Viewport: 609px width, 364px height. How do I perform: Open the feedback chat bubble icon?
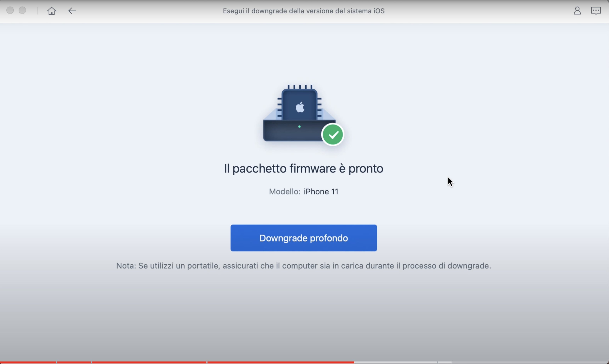[x=596, y=11]
